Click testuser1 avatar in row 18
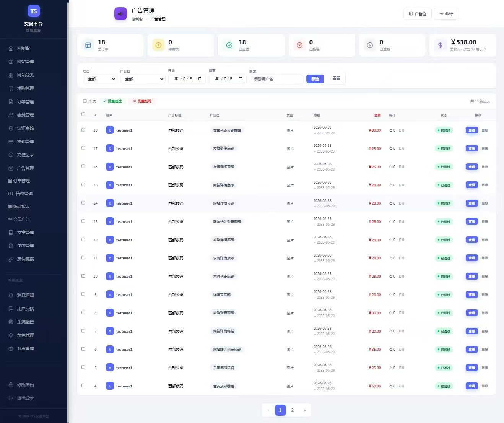Viewport: 504px width, 423px height. (x=110, y=130)
